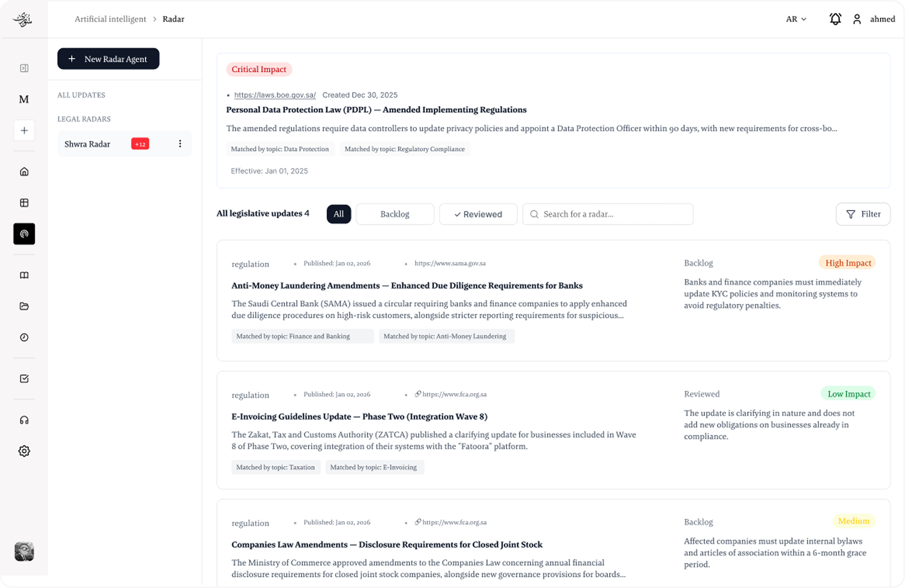Click the notification bell icon
Image resolution: width=905 pixels, height=588 pixels.
coord(835,19)
